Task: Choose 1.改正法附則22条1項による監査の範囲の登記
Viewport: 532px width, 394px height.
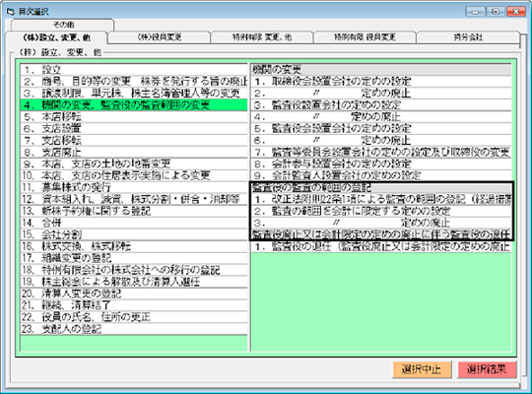Action: (x=381, y=199)
